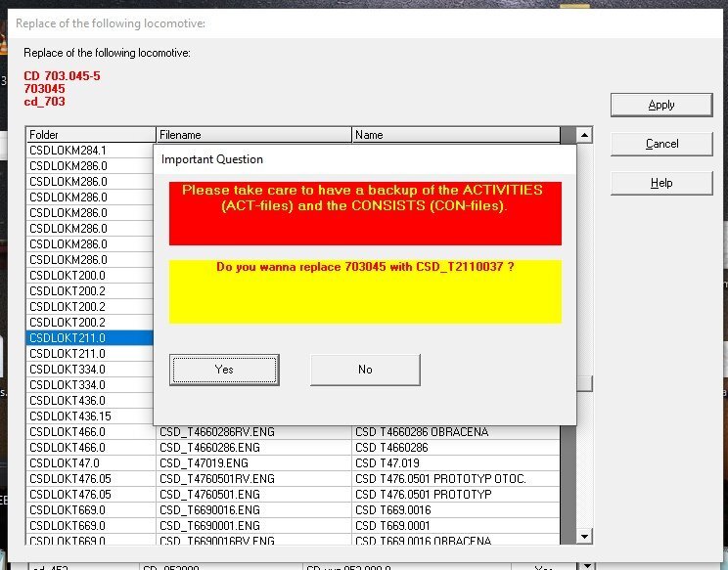This screenshot has width=728, height=570.
Task: Click the red backup warning banner
Action: pos(365,212)
